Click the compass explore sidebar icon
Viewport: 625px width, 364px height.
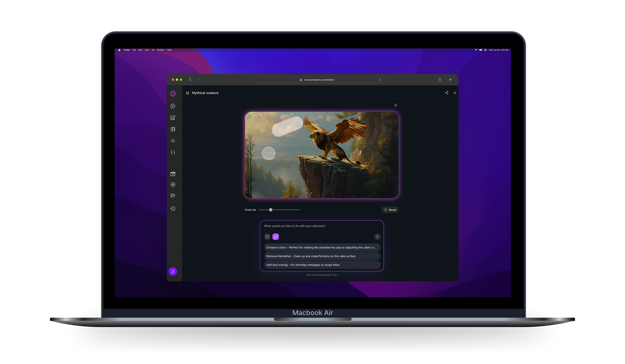click(173, 185)
